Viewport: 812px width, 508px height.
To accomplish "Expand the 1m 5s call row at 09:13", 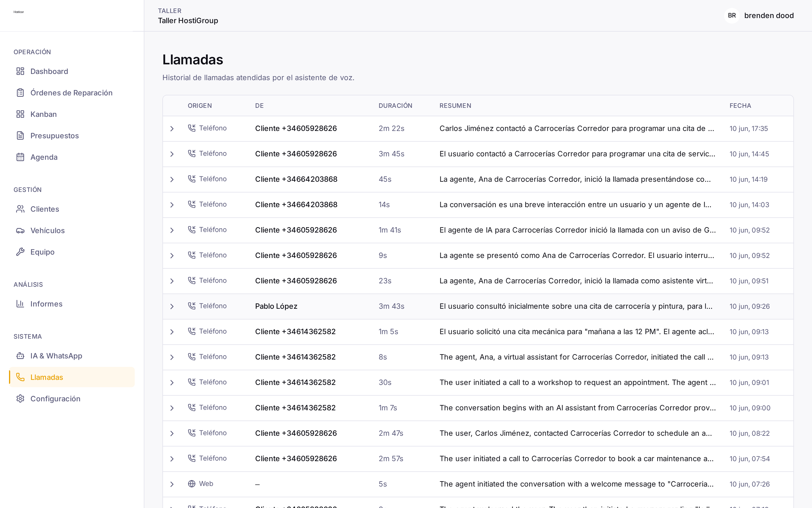I will 172,332.
